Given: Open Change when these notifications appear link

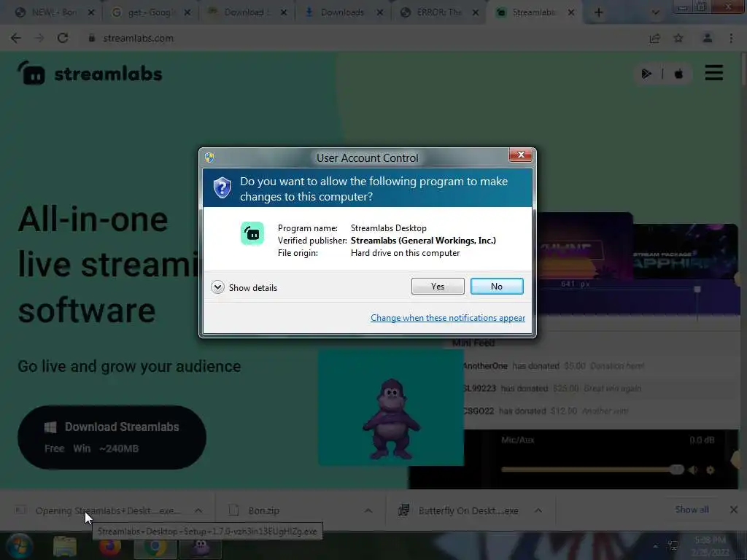Looking at the screenshot, I should point(447,318).
